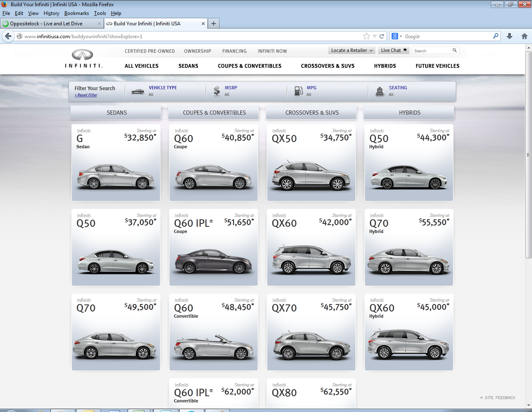Click the Vehicle Type car icon

coord(138,91)
